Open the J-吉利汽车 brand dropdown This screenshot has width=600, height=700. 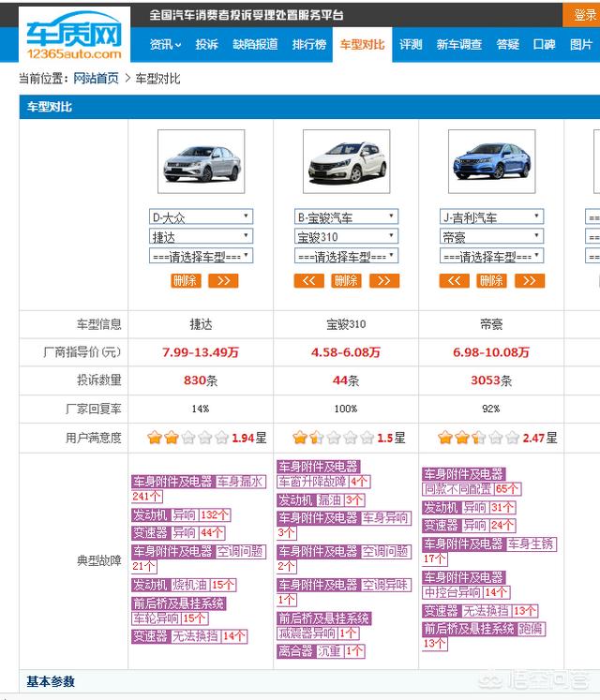491,217
